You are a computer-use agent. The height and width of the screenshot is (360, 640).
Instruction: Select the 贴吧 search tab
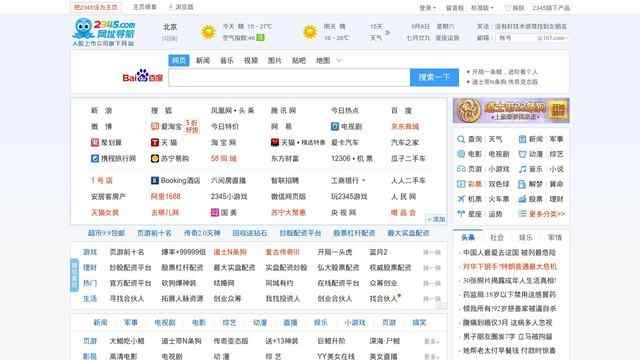click(x=299, y=60)
